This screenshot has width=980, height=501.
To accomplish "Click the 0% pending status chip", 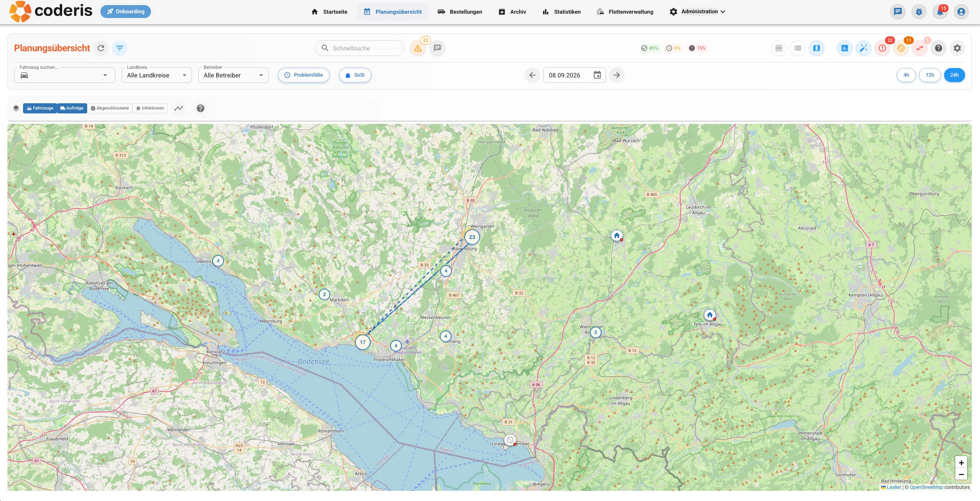I will (674, 48).
